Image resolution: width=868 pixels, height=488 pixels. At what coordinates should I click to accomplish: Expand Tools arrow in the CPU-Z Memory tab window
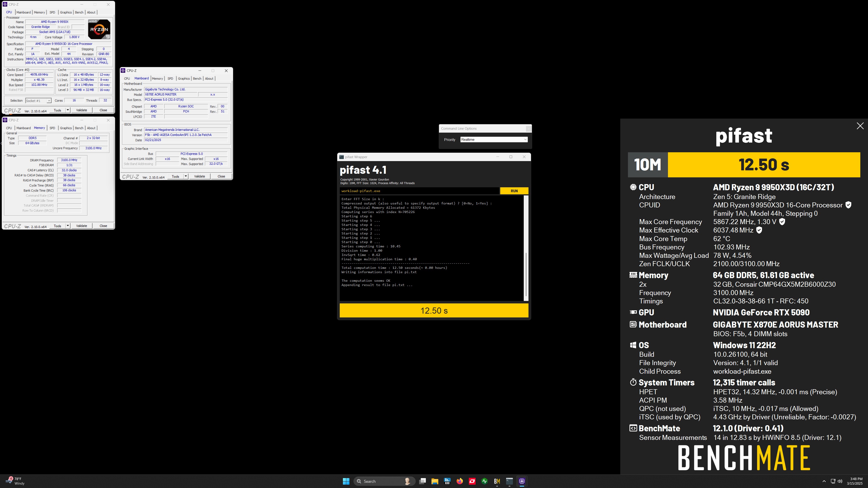click(68, 226)
